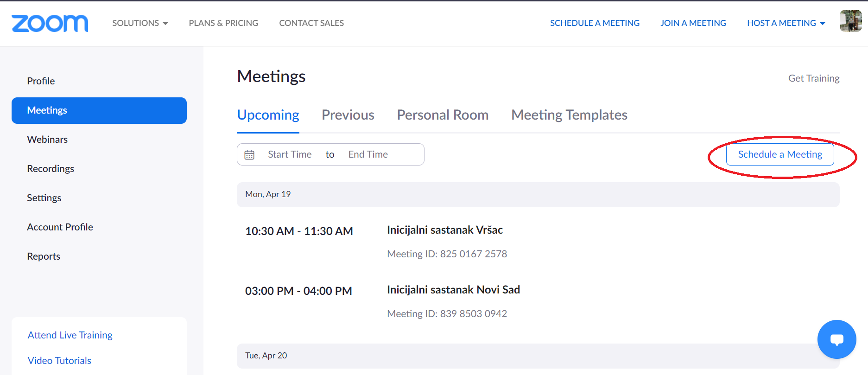Expand the Host a Meeting dropdown
The width and height of the screenshot is (868, 376).
point(786,23)
